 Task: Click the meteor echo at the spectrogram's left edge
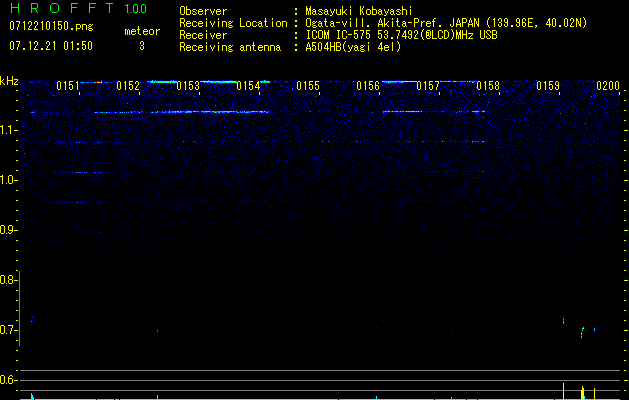[x=32, y=319]
